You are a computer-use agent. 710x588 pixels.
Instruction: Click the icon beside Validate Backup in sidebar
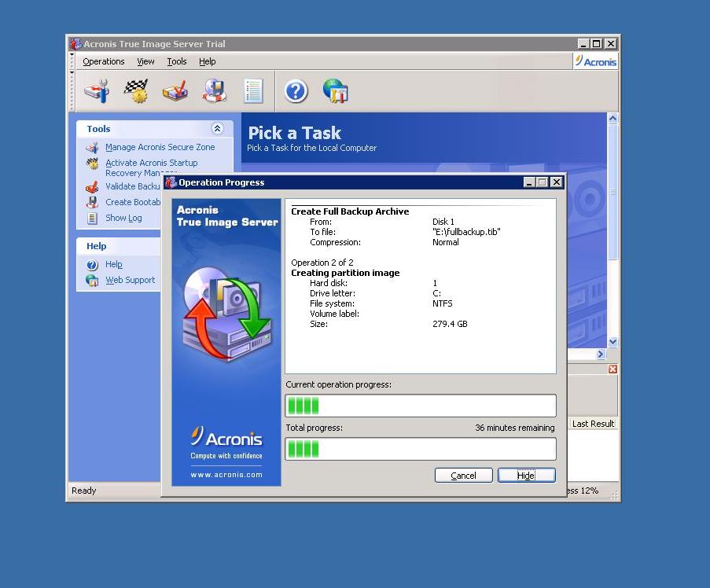[92, 186]
